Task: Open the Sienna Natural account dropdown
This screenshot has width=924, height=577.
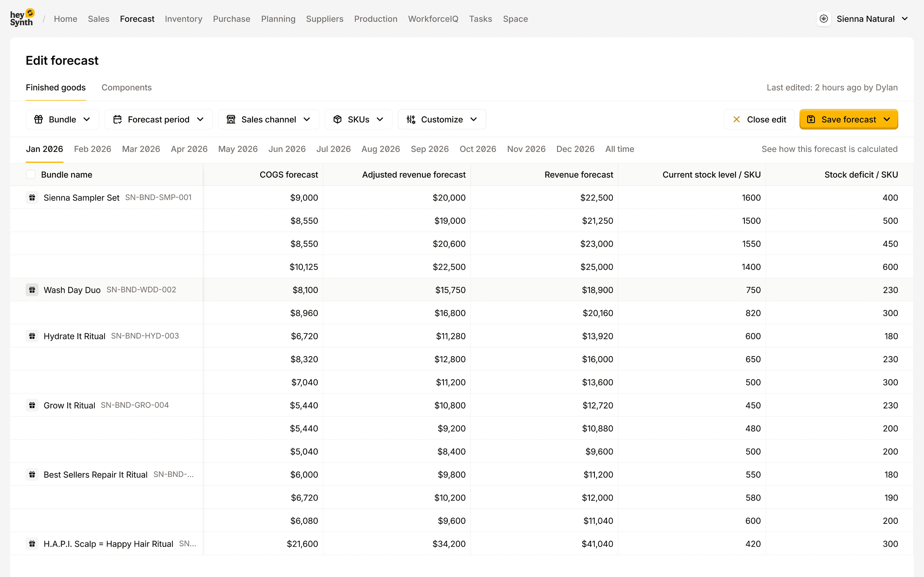Action: pos(906,18)
